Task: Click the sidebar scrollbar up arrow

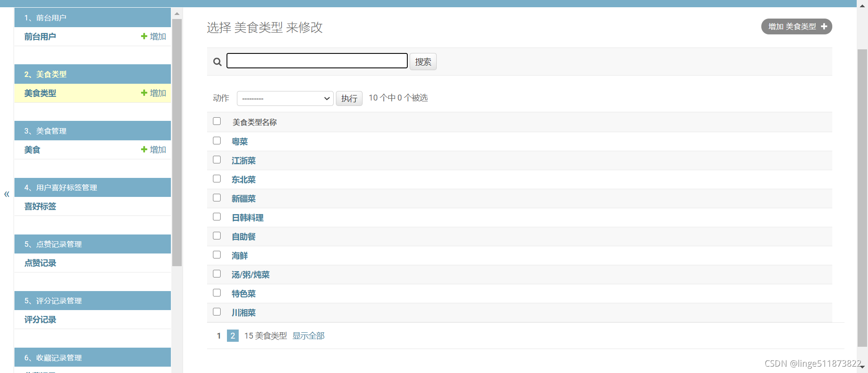Action: pos(177,14)
